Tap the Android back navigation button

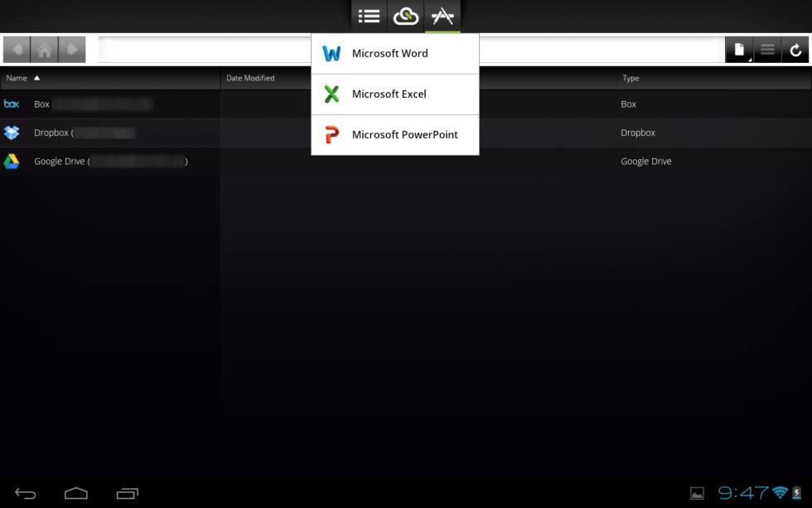[x=25, y=494]
